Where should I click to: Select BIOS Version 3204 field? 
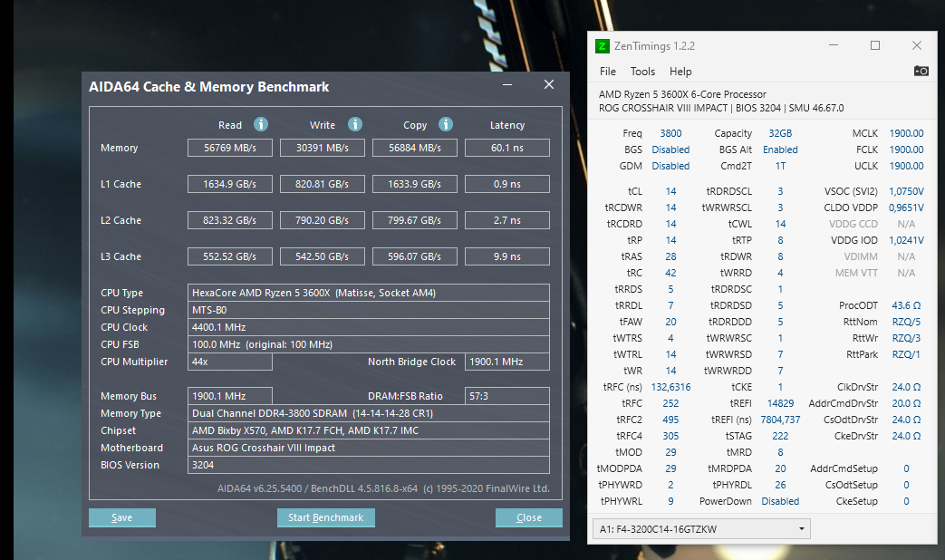(368, 465)
